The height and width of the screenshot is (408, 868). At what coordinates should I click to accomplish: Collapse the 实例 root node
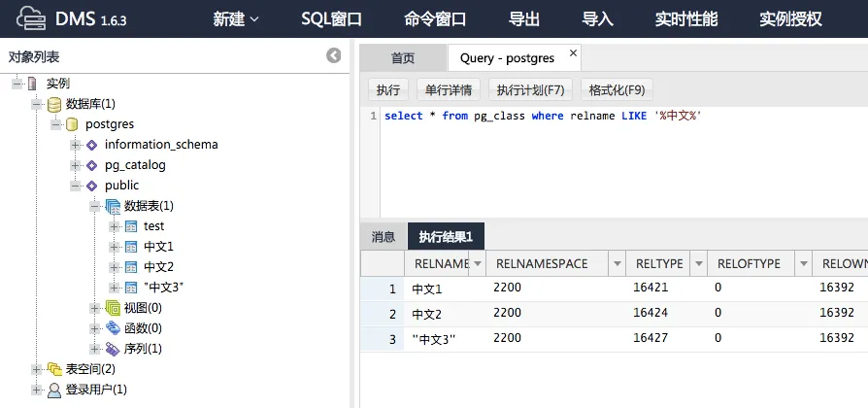pyautogui.click(x=17, y=84)
